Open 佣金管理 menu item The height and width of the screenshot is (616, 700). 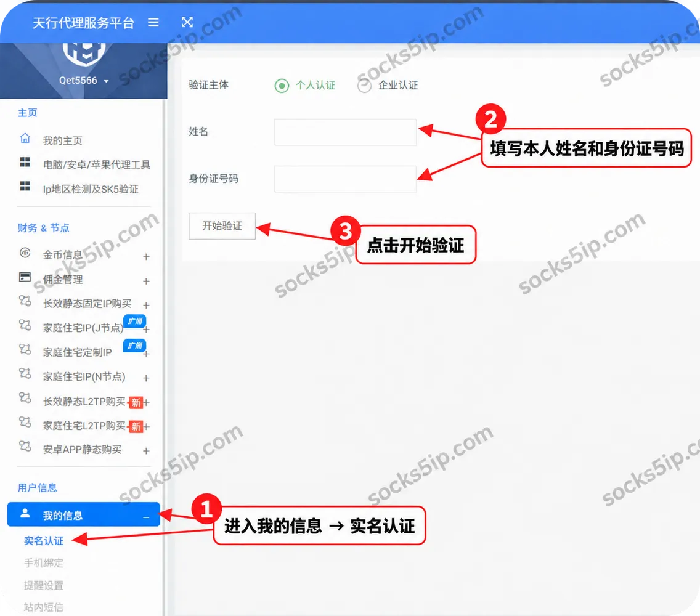pyautogui.click(x=62, y=280)
